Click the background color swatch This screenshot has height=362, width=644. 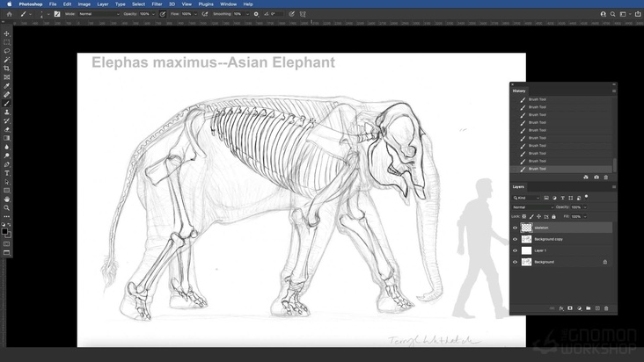(9, 235)
